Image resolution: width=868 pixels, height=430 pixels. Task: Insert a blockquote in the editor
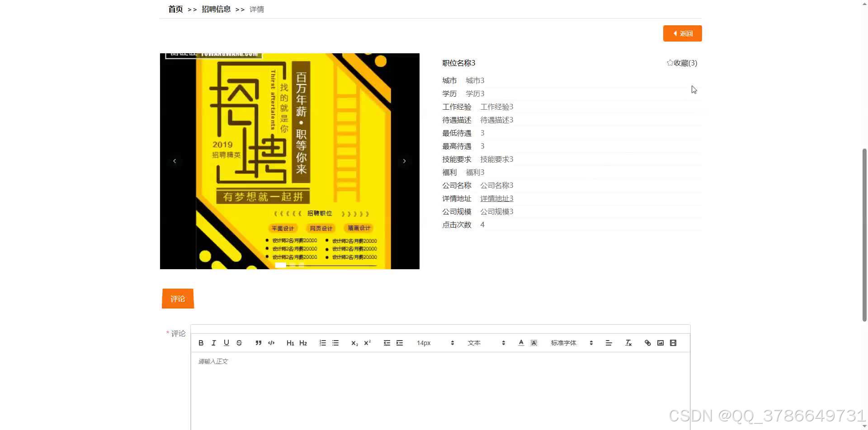click(x=258, y=343)
